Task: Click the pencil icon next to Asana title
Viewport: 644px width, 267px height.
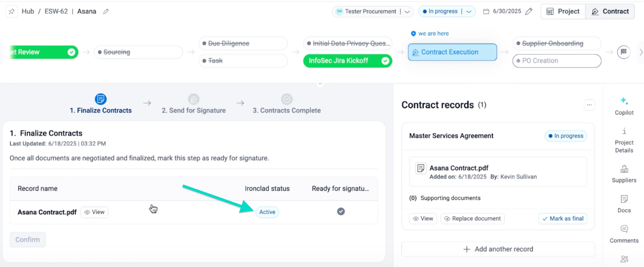Action: point(106,11)
